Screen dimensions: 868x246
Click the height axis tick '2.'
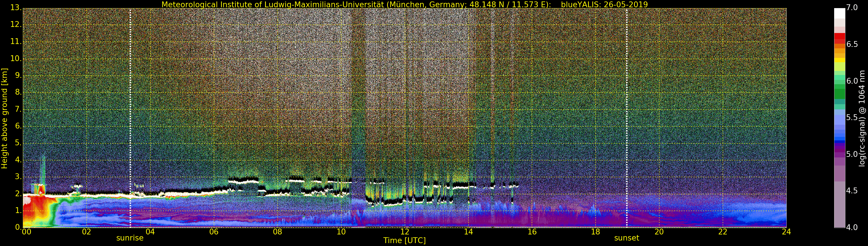tap(18, 193)
